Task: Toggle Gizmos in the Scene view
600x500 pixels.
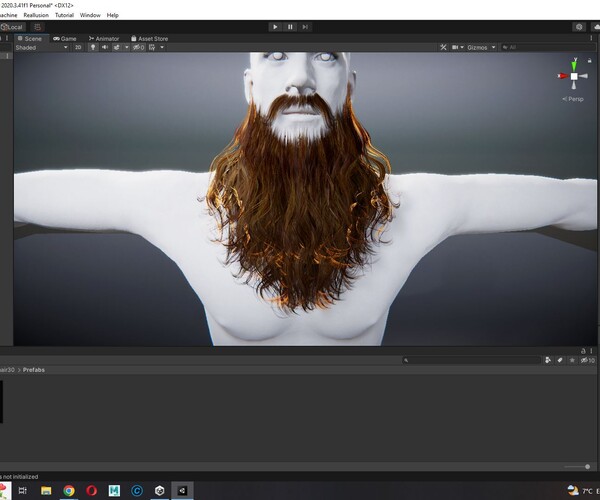Action: click(477, 47)
